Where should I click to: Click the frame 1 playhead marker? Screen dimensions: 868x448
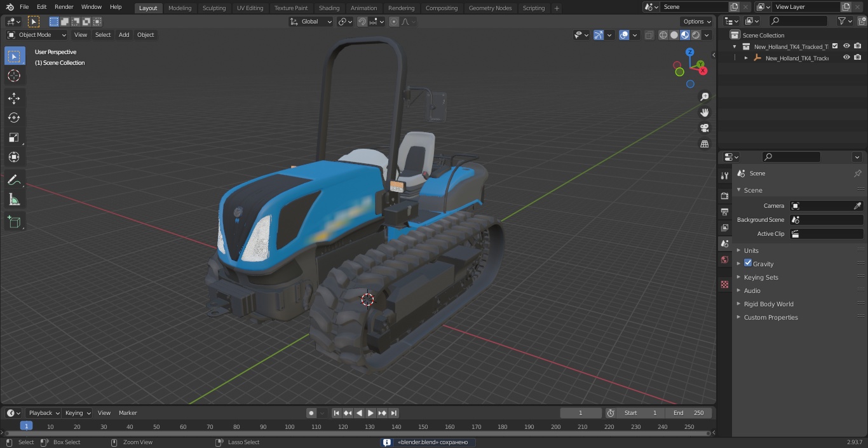tap(26, 426)
